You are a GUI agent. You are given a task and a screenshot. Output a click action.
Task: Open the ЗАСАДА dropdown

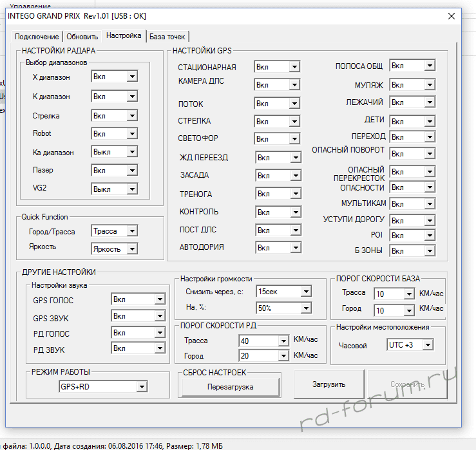(278, 175)
